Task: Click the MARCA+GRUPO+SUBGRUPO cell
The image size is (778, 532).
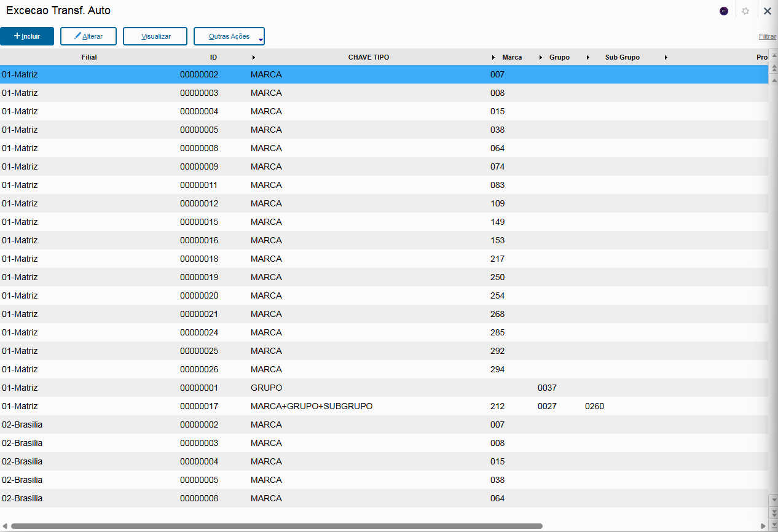Action: point(312,406)
